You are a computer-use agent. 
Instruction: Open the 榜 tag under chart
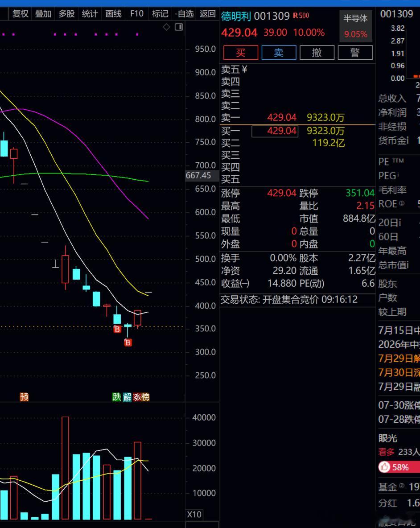pos(145,397)
